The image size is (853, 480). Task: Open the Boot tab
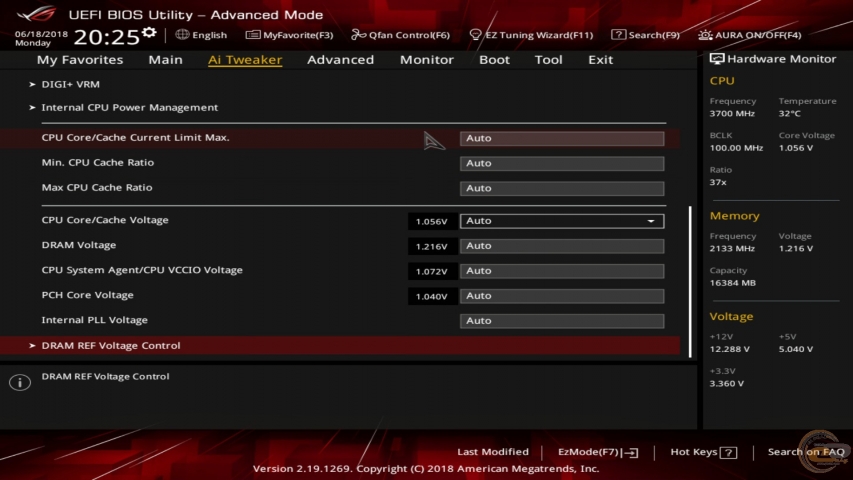pos(494,60)
